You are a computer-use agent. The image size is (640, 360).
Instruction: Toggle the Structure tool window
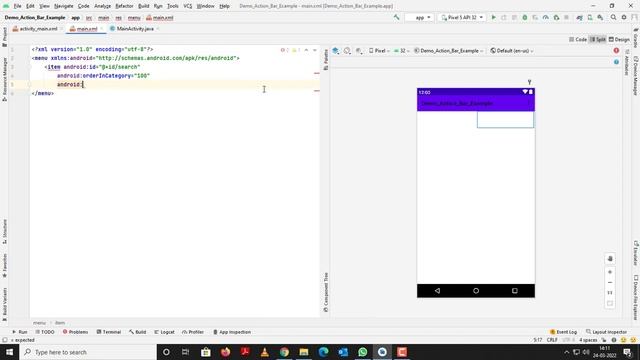coord(4,232)
